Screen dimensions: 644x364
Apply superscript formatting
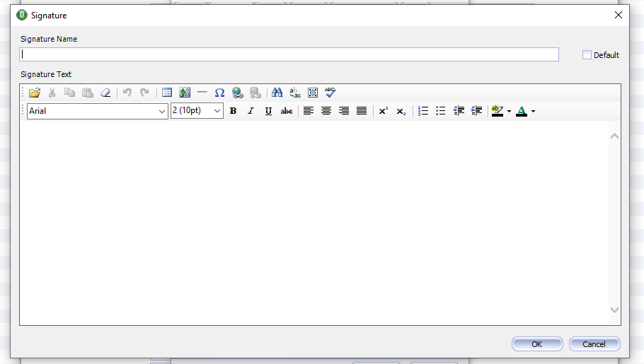(x=383, y=111)
